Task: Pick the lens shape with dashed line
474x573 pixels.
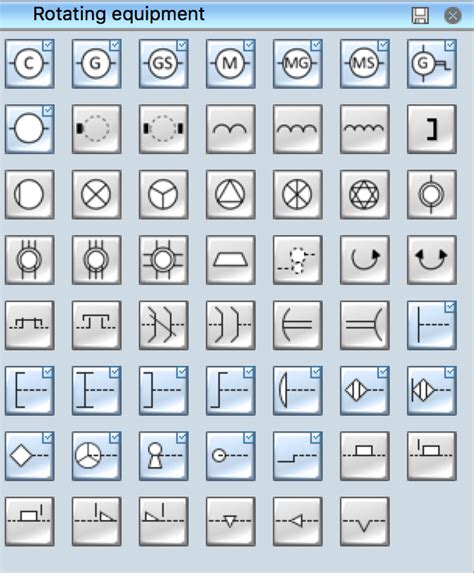Action: [298, 391]
